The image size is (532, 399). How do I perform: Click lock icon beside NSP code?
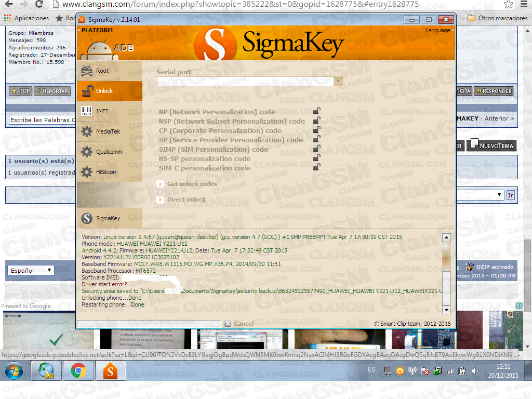(x=316, y=121)
